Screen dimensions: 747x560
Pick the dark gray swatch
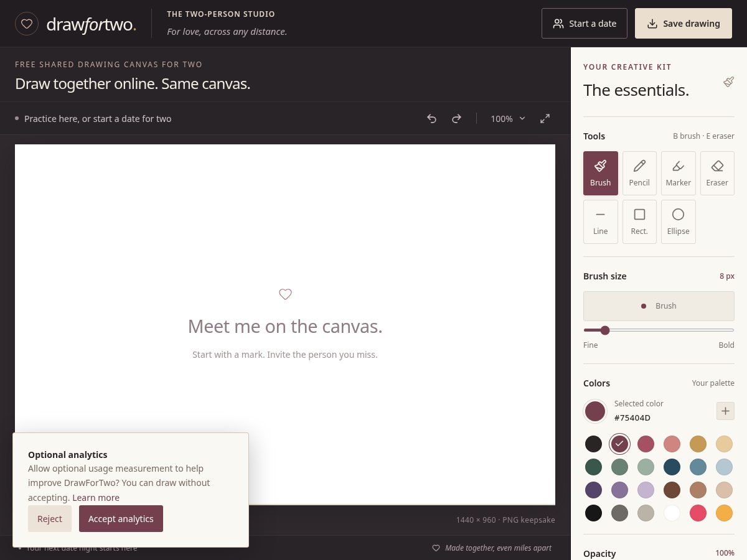point(619,513)
